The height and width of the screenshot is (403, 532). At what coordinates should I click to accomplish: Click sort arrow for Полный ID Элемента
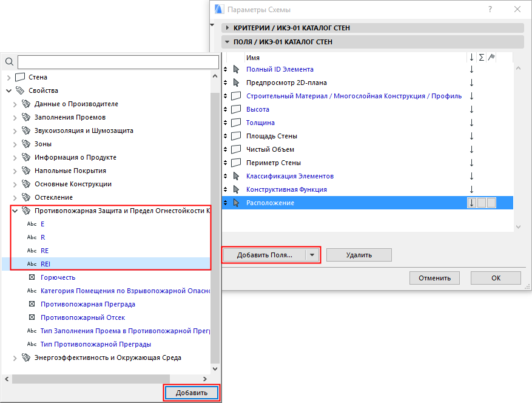pyautogui.click(x=471, y=69)
